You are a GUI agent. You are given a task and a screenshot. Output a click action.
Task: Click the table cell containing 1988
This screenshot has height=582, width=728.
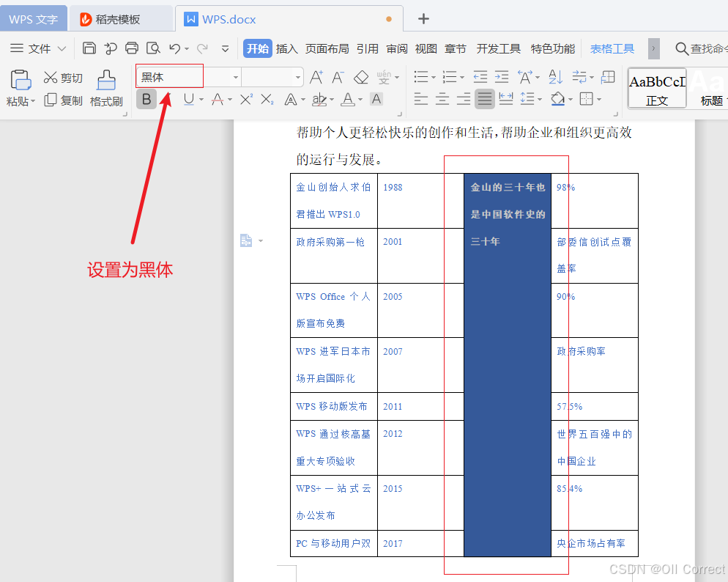coord(420,201)
